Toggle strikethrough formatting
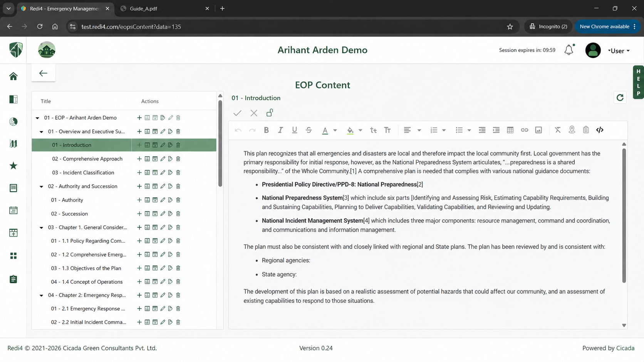The height and width of the screenshot is (362, 644). pos(309,130)
